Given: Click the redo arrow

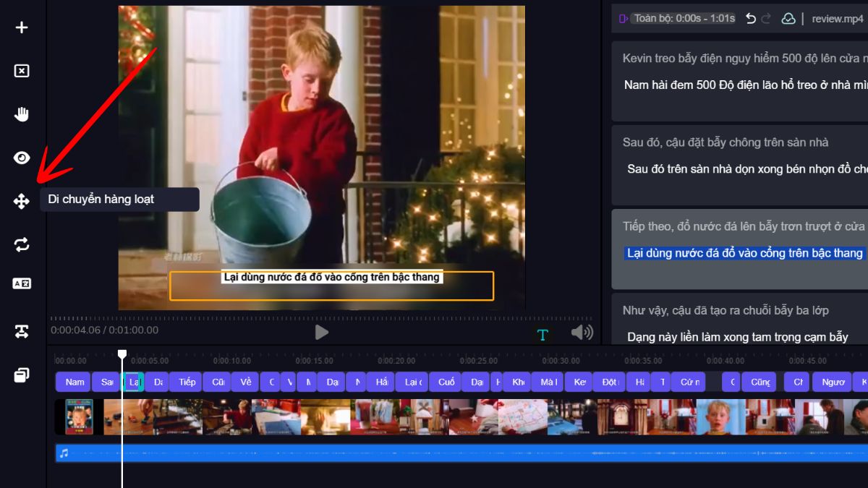Looking at the screenshot, I should [x=767, y=19].
